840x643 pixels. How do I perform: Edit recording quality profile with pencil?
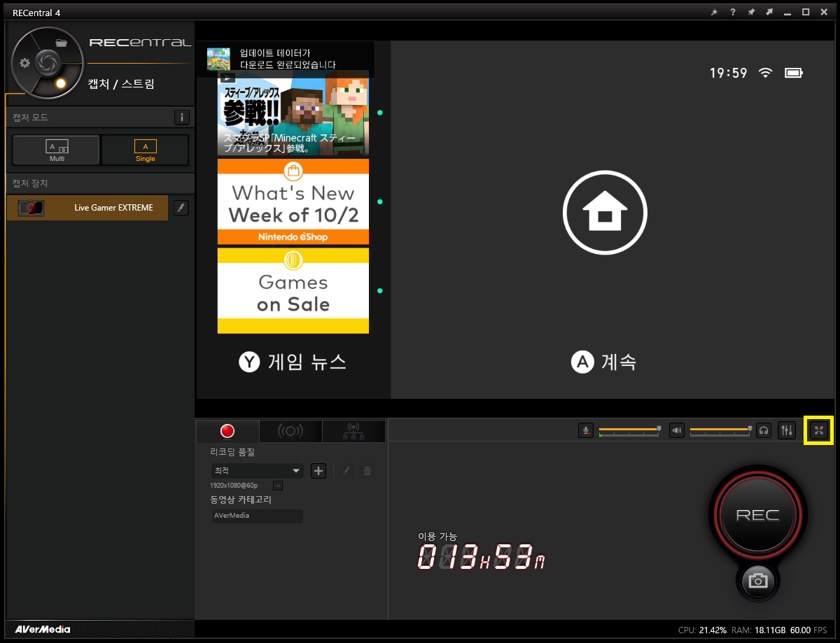click(346, 471)
